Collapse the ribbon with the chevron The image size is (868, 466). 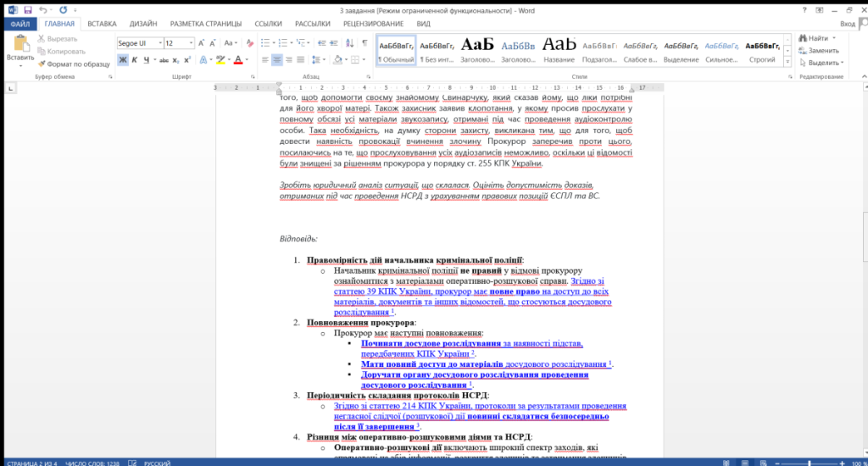(x=864, y=76)
